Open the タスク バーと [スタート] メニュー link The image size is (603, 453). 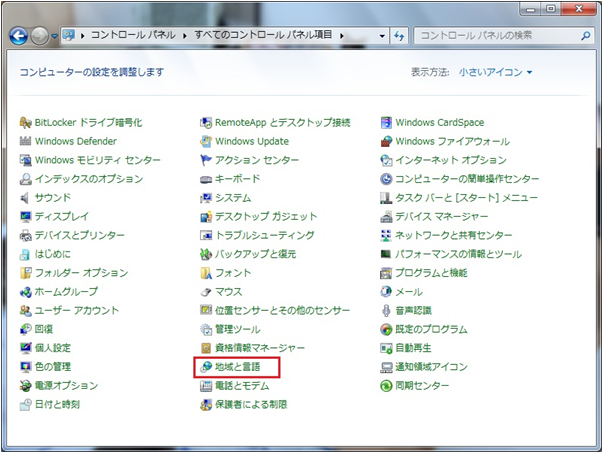(x=466, y=198)
